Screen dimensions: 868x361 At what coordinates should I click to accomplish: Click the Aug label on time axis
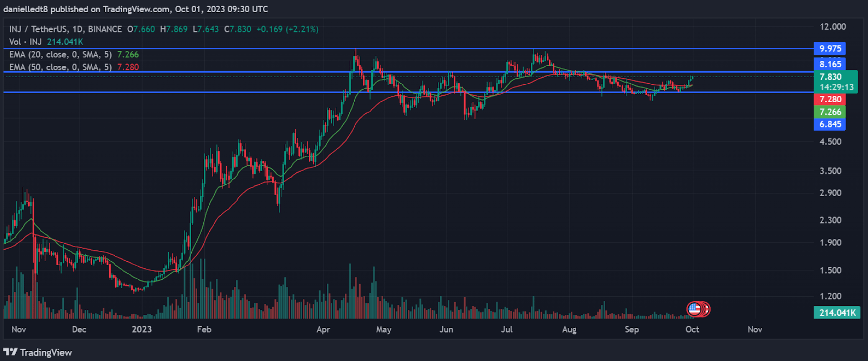click(569, 329)
